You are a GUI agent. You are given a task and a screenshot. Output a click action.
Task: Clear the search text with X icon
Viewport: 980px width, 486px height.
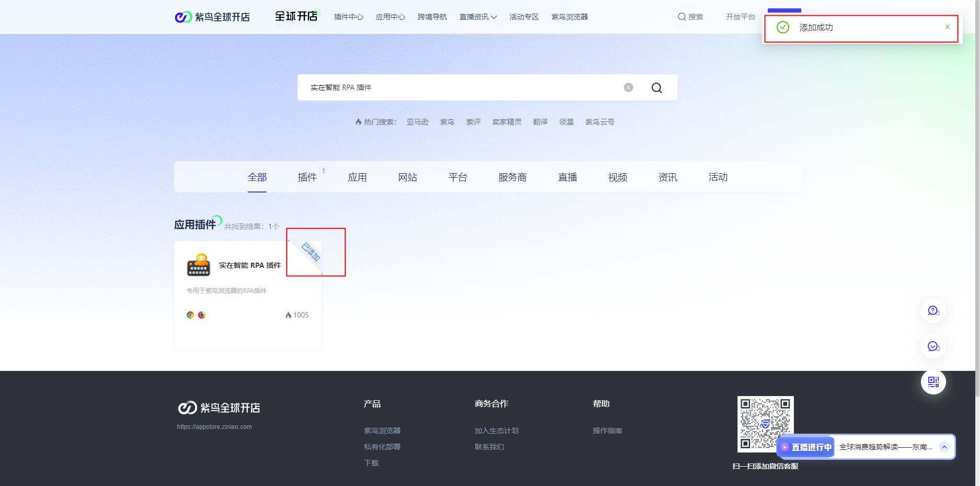tap(628, 87)
